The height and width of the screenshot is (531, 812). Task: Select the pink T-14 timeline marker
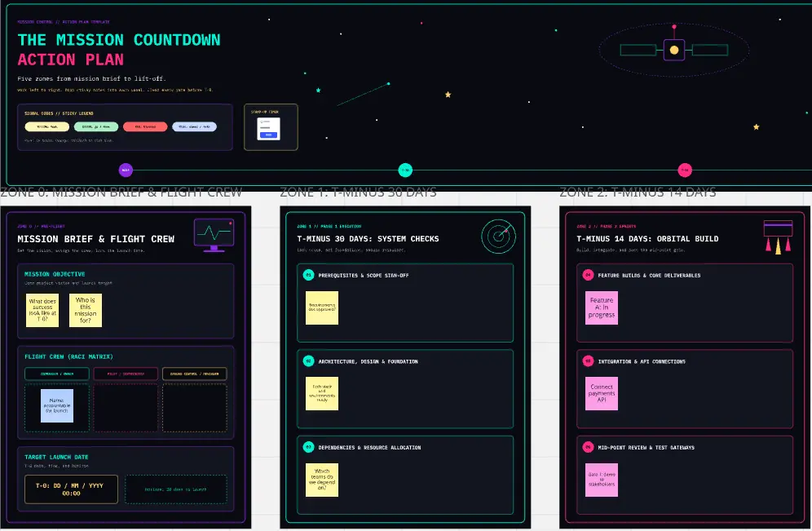click(x=685, y=170)
